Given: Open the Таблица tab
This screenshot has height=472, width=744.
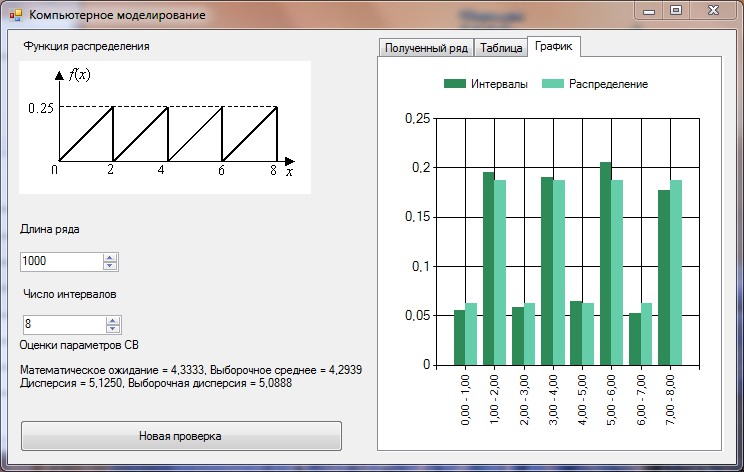Looking at the screenshot, I should tap(501, 48).
